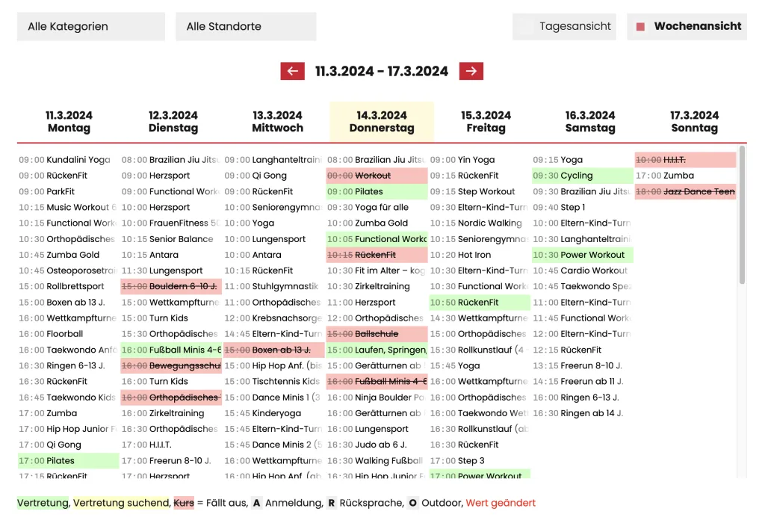Go to the previous week with the left arrow
Image resolution: width=765 pixels, height=532 pixels.
(x=292, y=71)
